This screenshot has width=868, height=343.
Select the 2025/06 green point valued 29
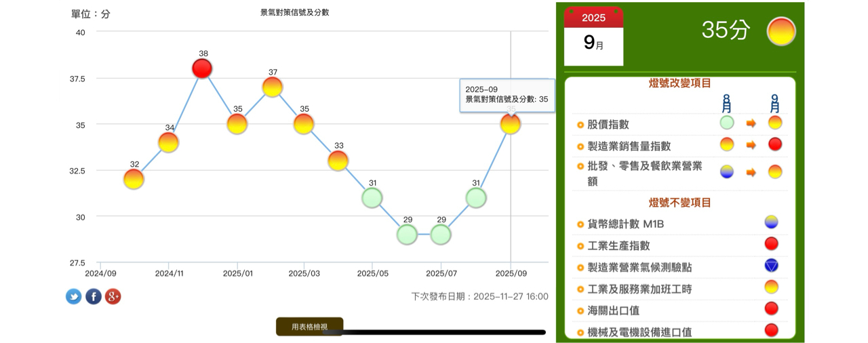tap(407, 235)
